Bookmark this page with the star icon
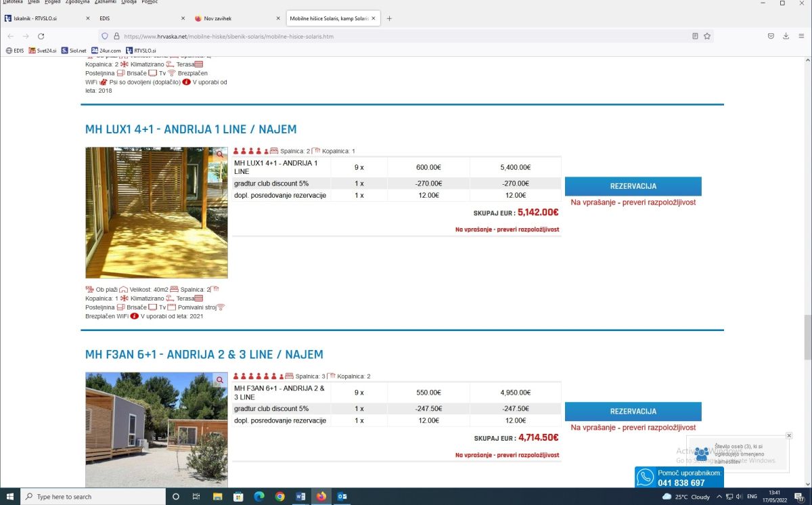Viewport: 812px width, 505px height. pyautogui.click(x=707, y=36)
